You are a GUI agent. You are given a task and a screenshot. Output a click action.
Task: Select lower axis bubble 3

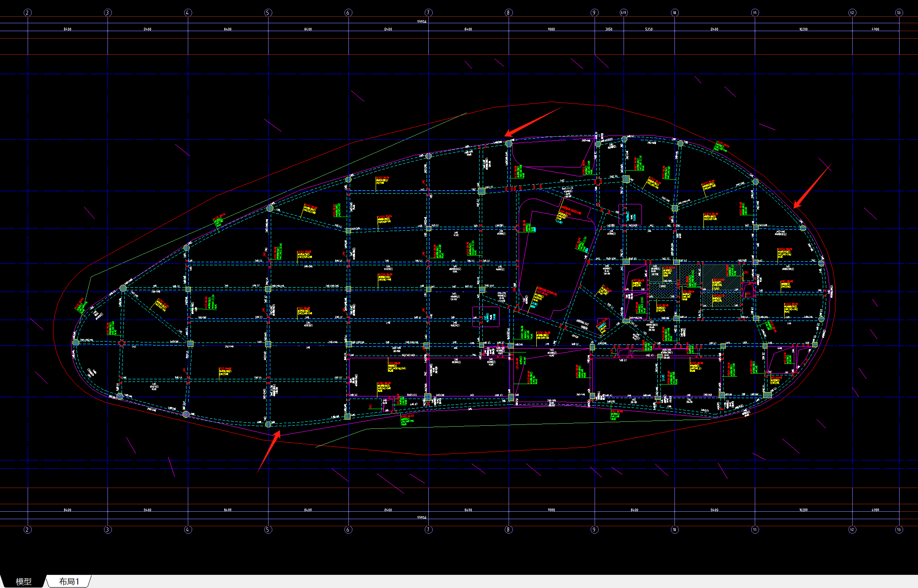click(108, 530)
